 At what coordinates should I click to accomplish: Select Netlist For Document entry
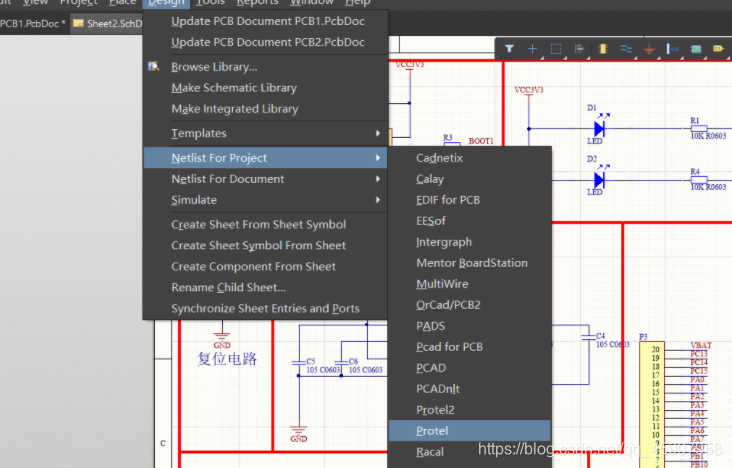point(265,179)
